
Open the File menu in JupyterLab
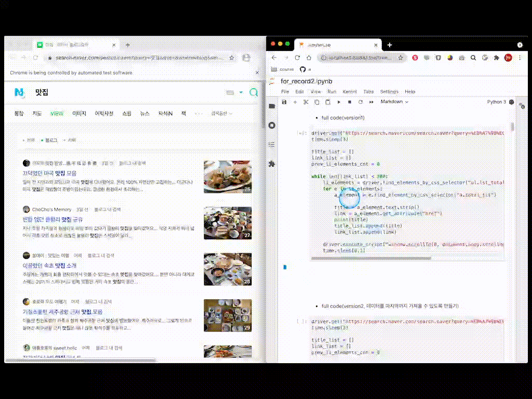coord(285,91)
